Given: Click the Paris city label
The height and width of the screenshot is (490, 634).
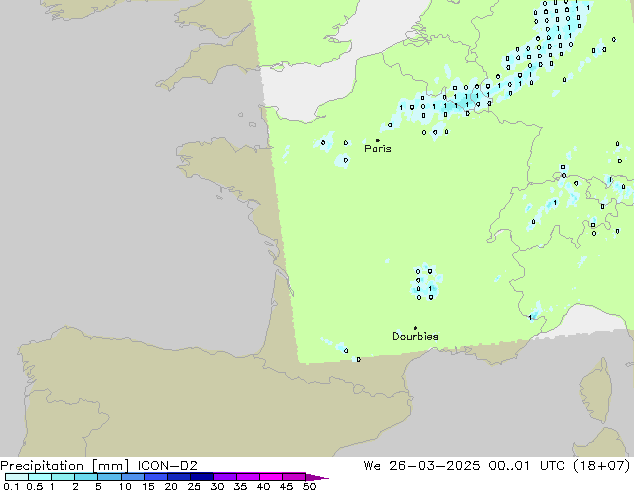Looking at the screenshot, I should pyautogui.click(x=378, y=149).
